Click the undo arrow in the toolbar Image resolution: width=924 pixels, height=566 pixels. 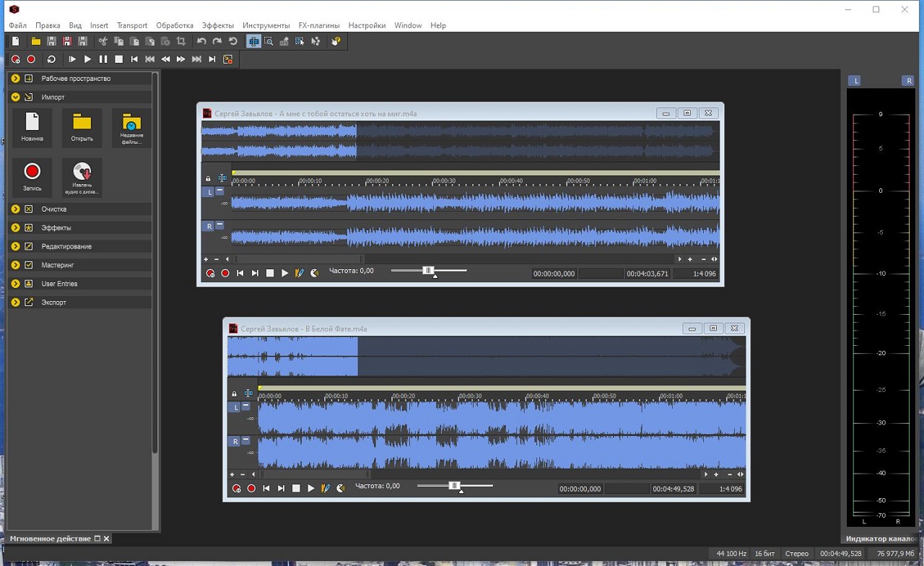tap(201, 42)
